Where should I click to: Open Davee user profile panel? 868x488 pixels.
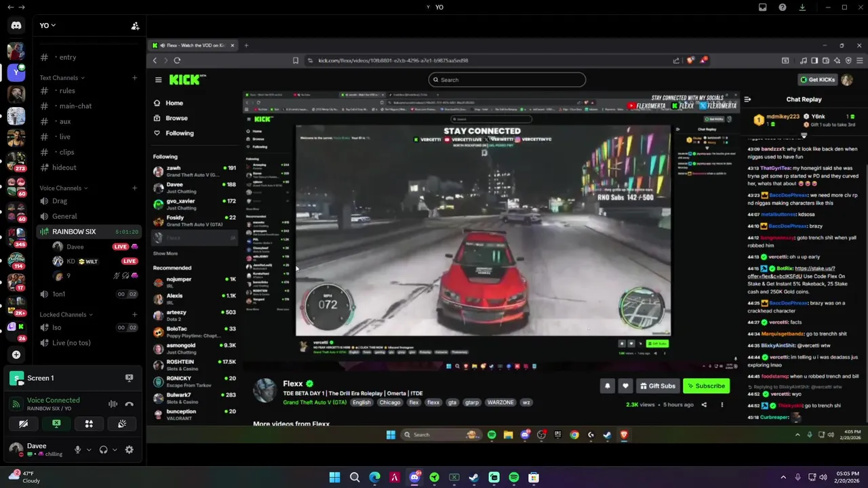click(x=37, y=449)
